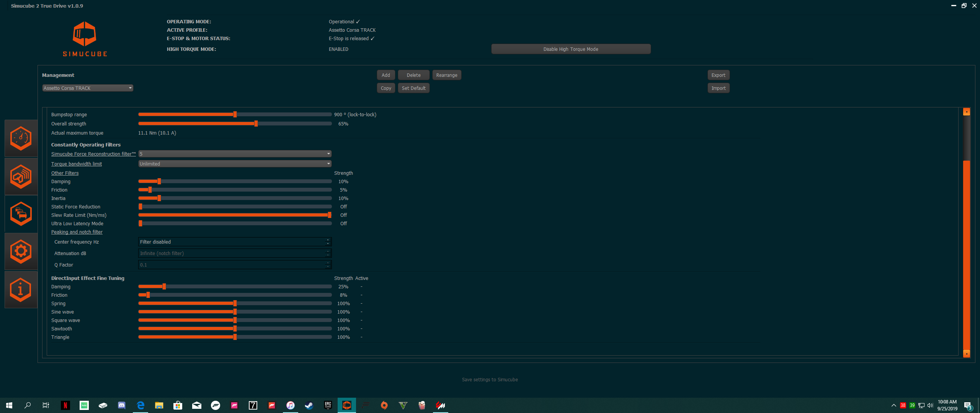Open the Mail app from the taskbar
Image resolution: width=980 pixels, height=413 pixels.
(197, 405)
